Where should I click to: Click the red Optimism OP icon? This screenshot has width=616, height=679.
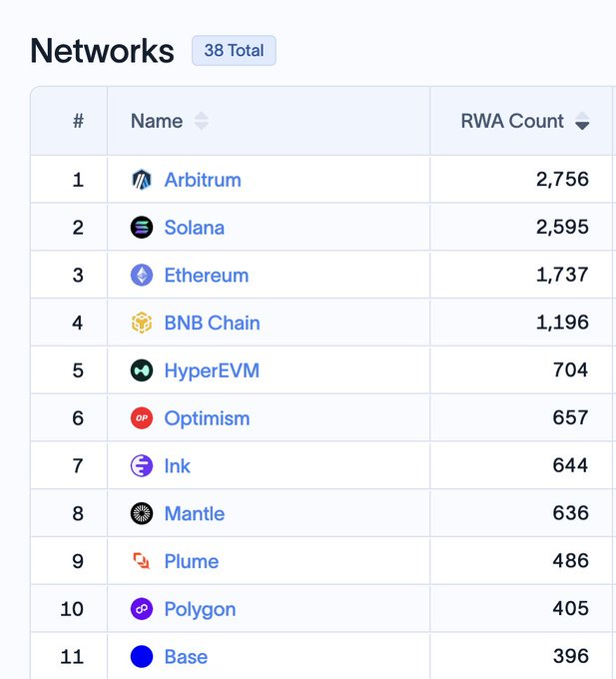(142, 417)
